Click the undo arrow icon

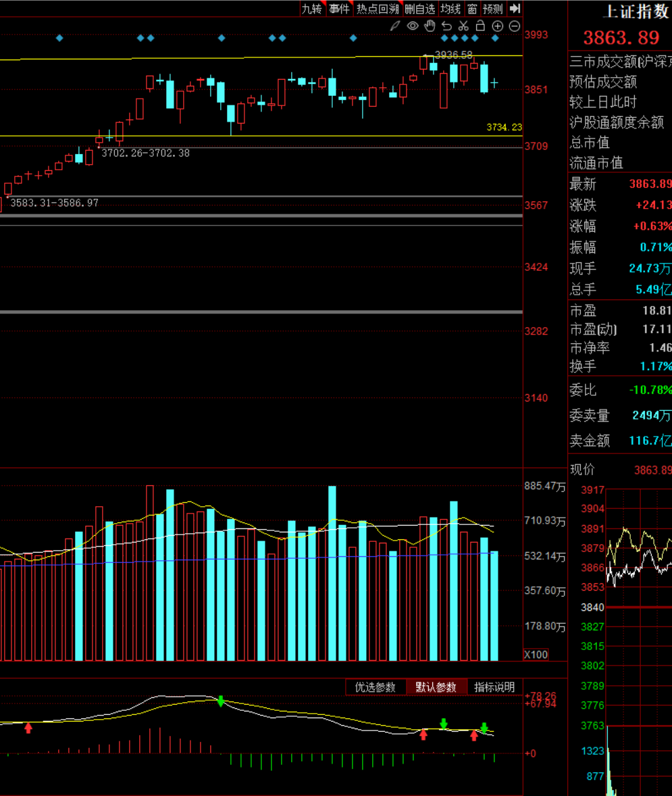tap(446, 26)
